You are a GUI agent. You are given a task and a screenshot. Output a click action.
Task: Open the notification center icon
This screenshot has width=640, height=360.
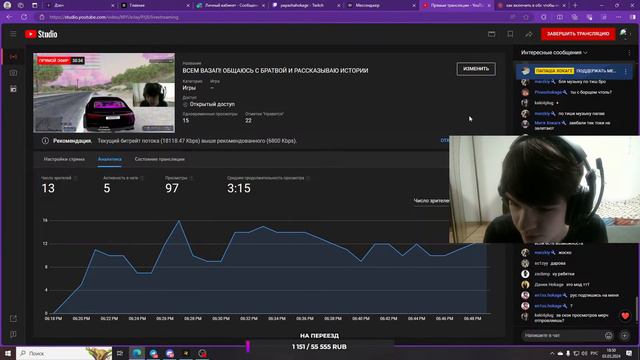(x=629, y=353)
